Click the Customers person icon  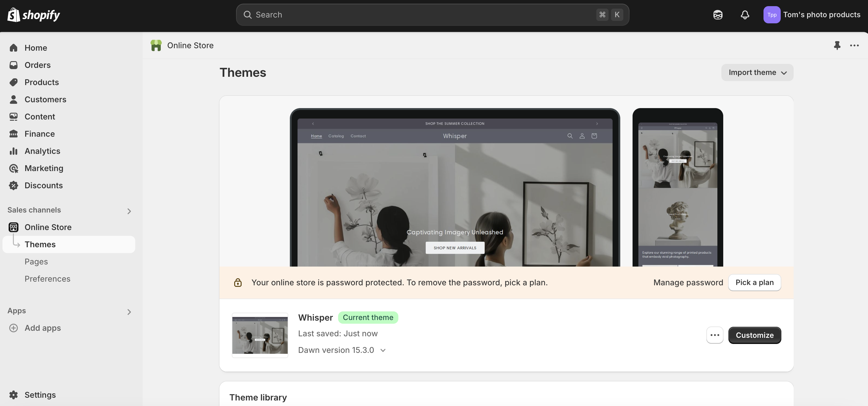[14, 99]
